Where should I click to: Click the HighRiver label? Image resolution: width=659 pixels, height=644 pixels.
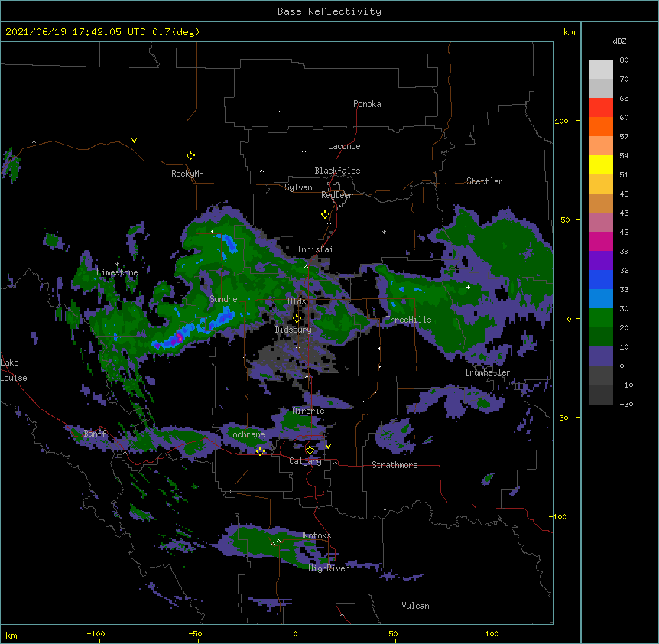pos(329,568)
